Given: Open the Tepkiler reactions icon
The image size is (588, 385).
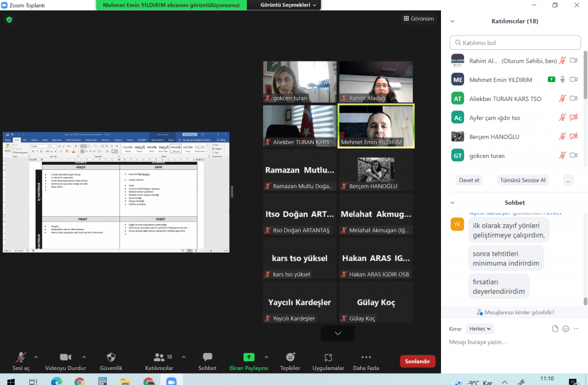Looking at the screenshot, I should click(x=290, y=357).
